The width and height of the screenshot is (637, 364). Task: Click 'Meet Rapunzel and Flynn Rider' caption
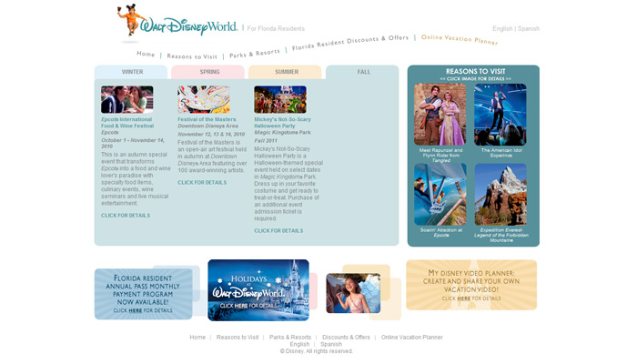[x=440, y=156]
